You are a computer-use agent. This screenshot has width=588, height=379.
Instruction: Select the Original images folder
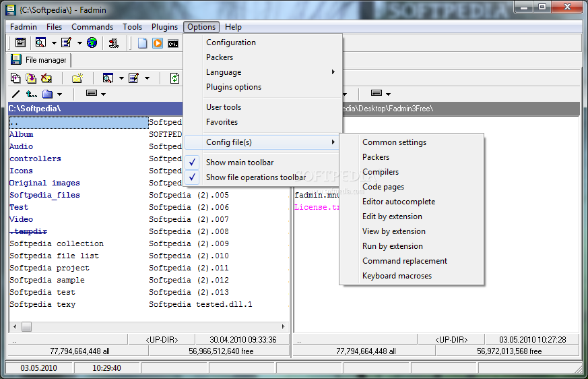pos(44,183)
